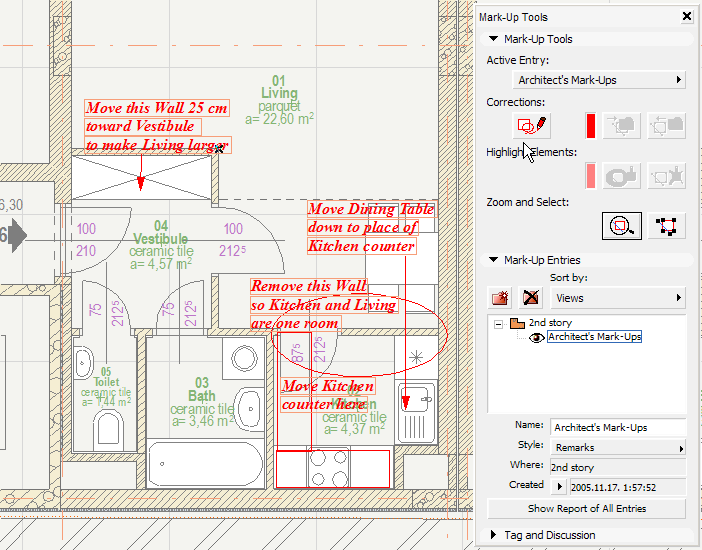Viewport: 702px width, 550px height.
Task: Click the New Mark-Up Entry icon
Action: [500, 298]
